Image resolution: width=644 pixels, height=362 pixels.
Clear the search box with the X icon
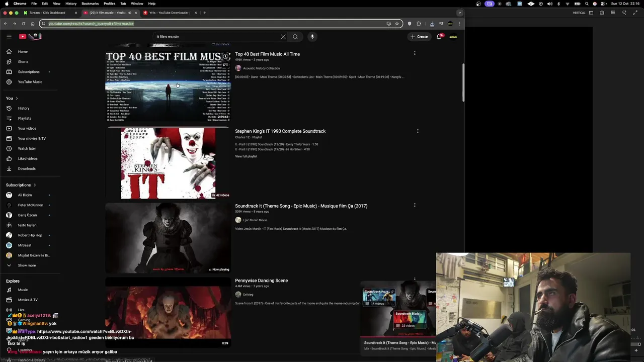pos(283,37)
